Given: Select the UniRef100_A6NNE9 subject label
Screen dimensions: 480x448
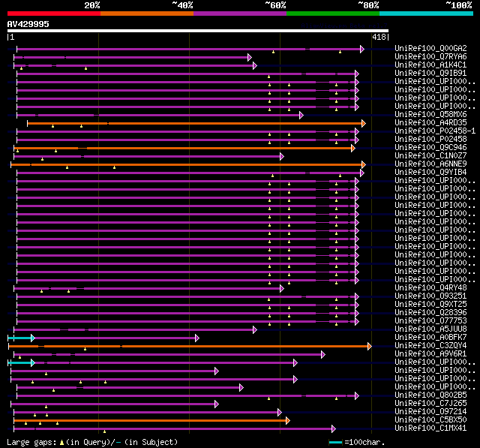Looking at the screenshot, I should [430, 164].
